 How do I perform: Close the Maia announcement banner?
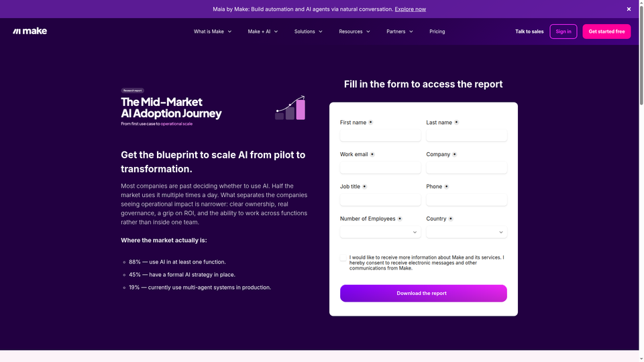[x=629, y=9]
